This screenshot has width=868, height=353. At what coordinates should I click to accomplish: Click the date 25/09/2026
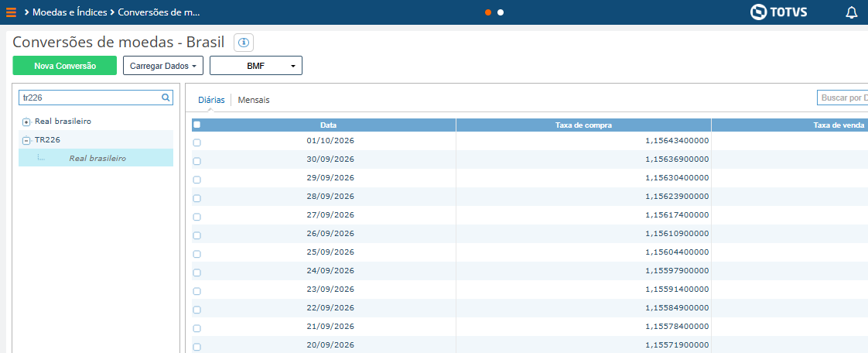click(330, 252)
